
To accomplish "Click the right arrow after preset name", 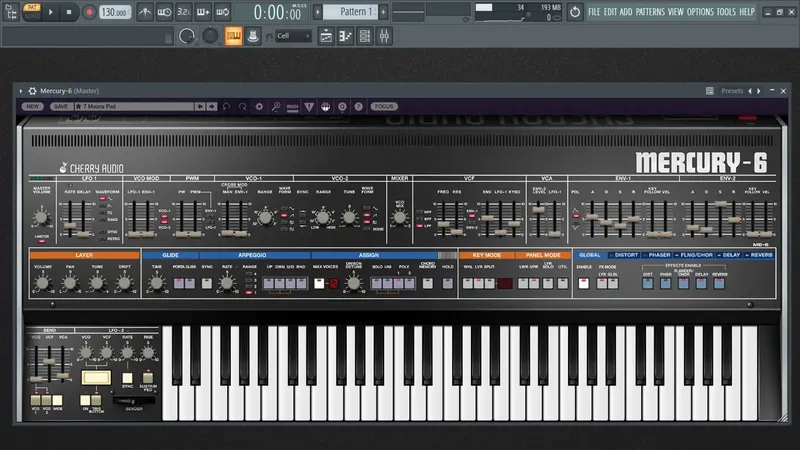I will click(x=212, y=106).
